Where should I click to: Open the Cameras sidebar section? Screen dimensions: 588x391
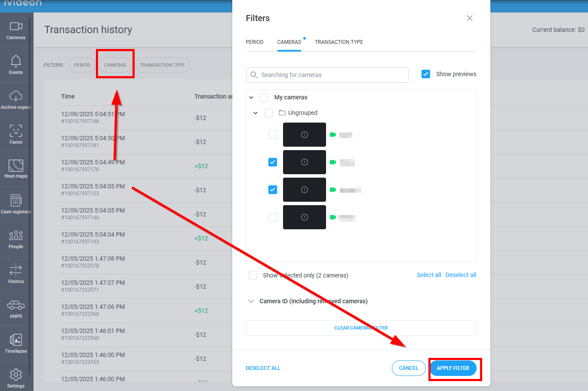point(16,30)
